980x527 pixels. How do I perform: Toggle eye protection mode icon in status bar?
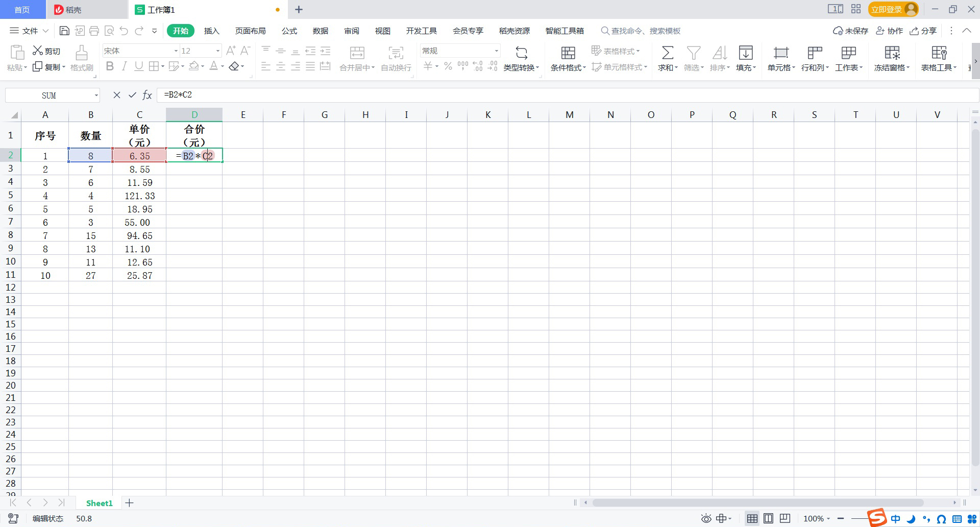point(706,519)
